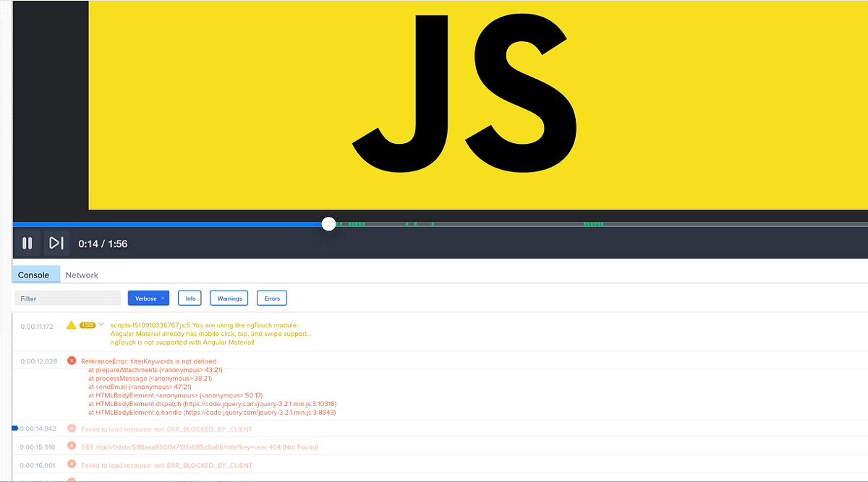Disable the Verbose log filter
The image size is (868, 482).
tap(145, 298)
